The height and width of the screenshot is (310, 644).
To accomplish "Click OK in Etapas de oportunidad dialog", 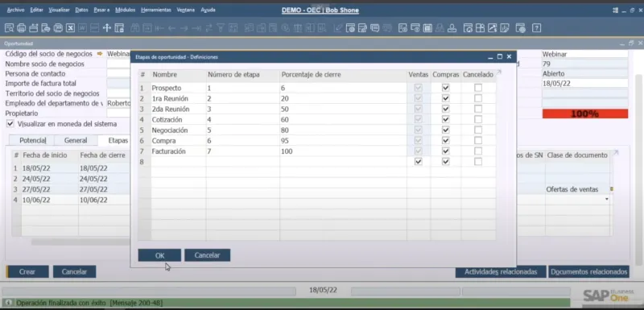I will pyautogui.click(x=159, y=255).
